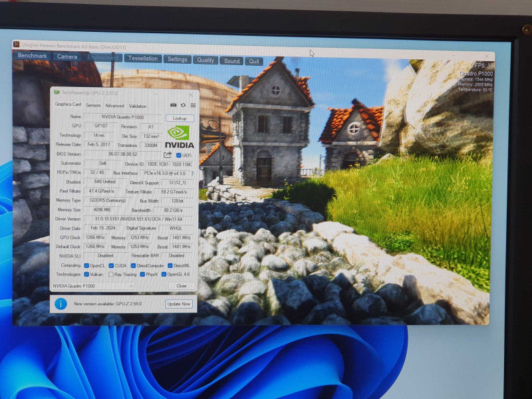The height and width of the screenshot is (399, 532).
Task: Click the GPU-Z refresh icon
Action: coord(184,105)
